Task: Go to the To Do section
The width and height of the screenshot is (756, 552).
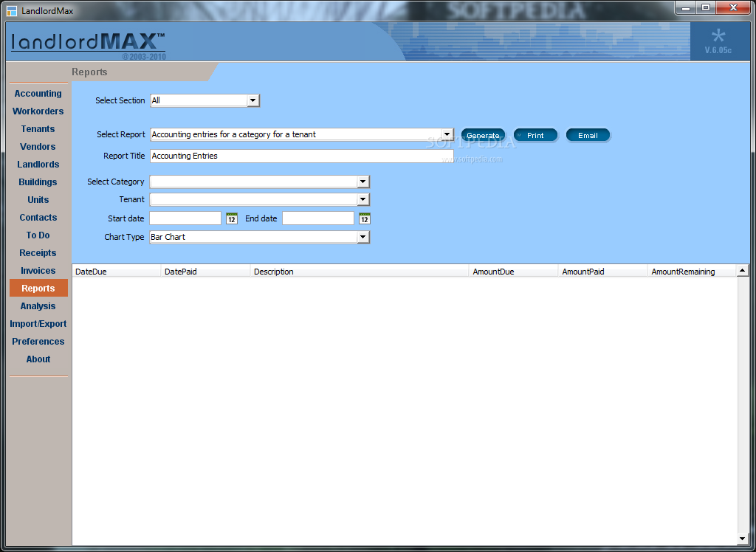Action: click(38, 235)
